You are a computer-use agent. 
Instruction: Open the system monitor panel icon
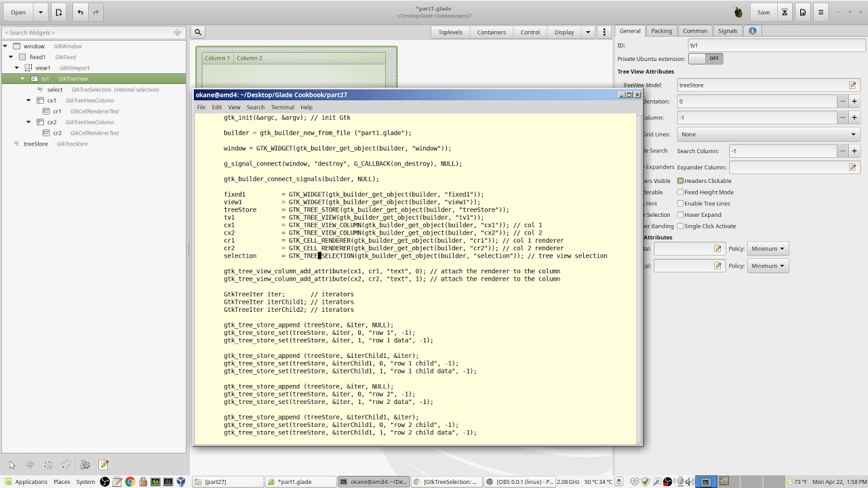pos(155,482)
